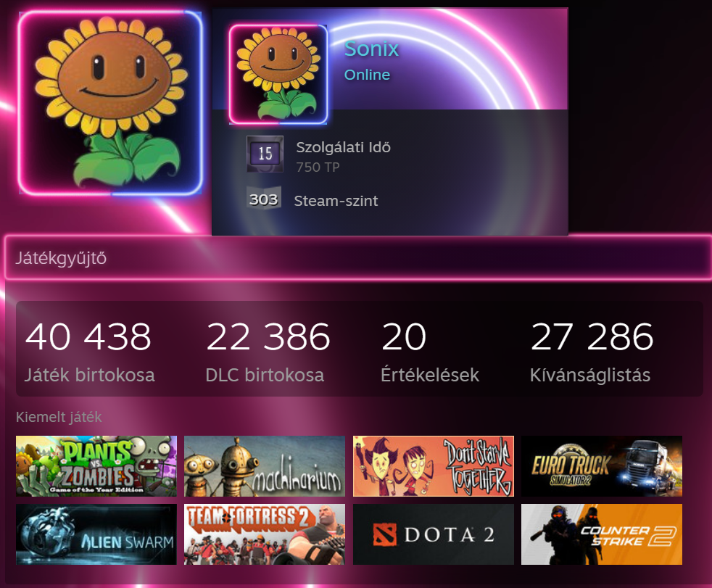Open the Dota 2 game banner

(x=433, y=534)
